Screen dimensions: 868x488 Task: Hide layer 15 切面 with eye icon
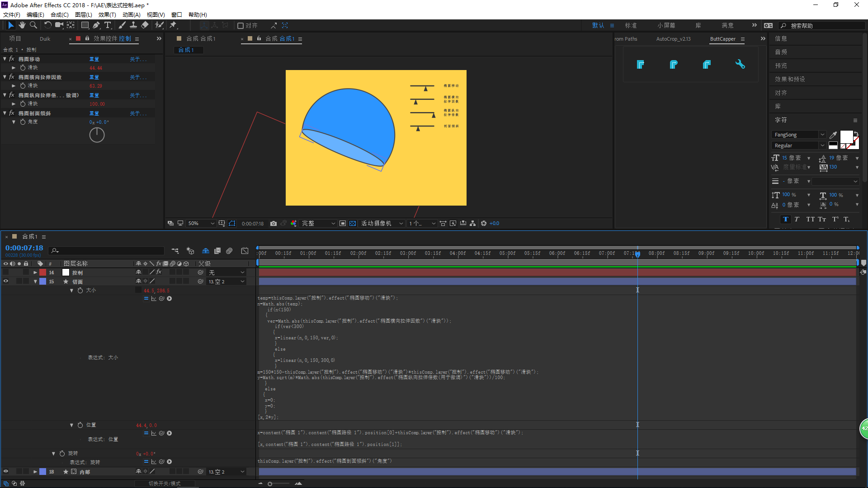6,282
